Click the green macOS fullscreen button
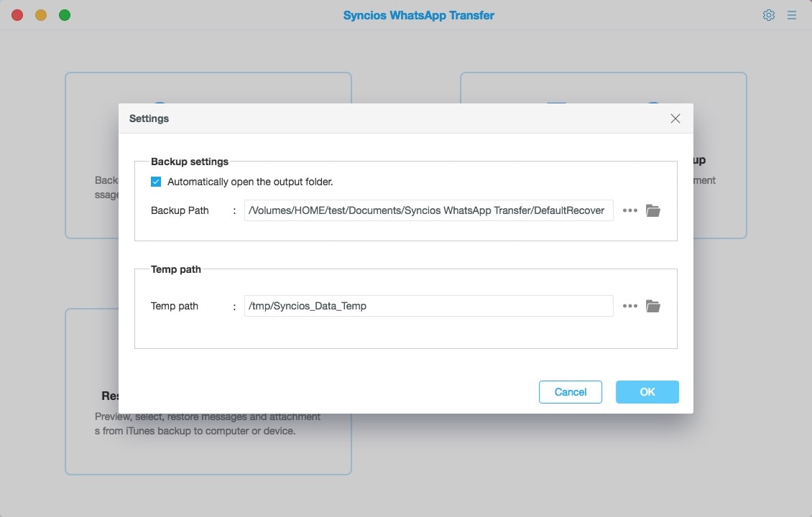This screenshot has height=517, width=812. pos(65,15)
